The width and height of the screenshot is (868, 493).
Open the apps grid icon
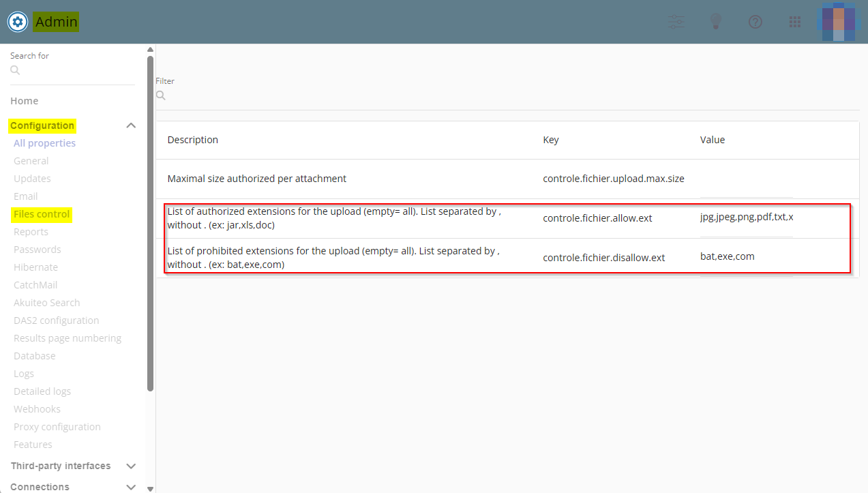(794, 22)
